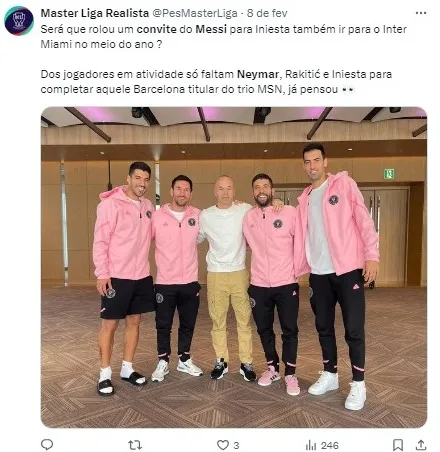The width and height of the screenshot is (440, 452).
Task: Click the tweet text mentioning Inter Miami
Action: (224, 36)
